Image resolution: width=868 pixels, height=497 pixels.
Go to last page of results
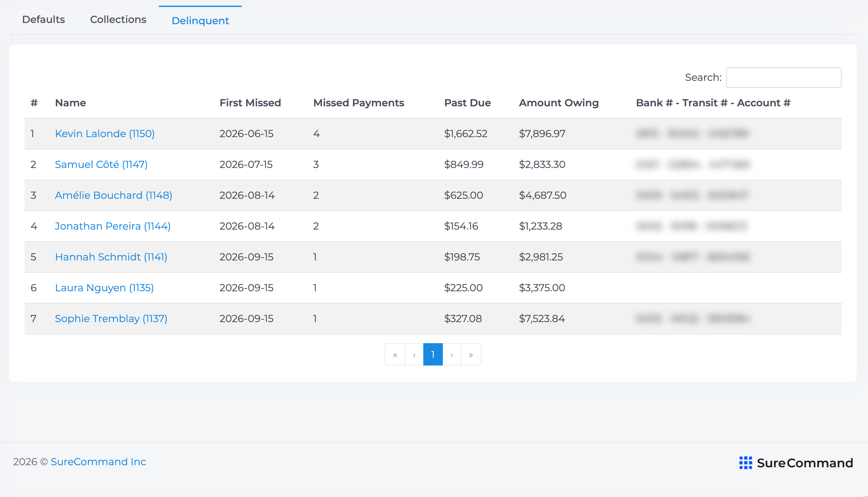(471, 354)
